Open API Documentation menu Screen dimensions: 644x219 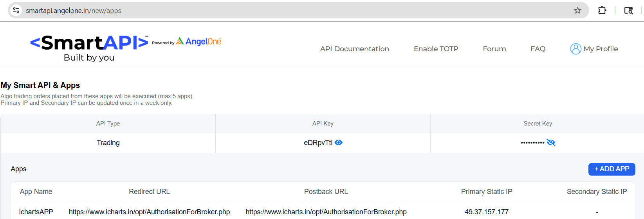[354, 49]
